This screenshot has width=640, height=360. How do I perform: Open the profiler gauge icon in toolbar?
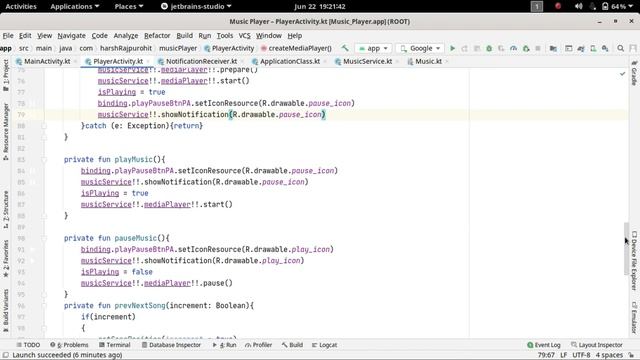pyautogui.click(x=513, y=48)
